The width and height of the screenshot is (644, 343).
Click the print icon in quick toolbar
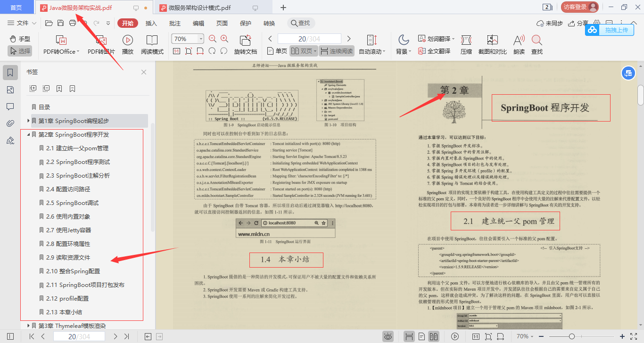73,23
